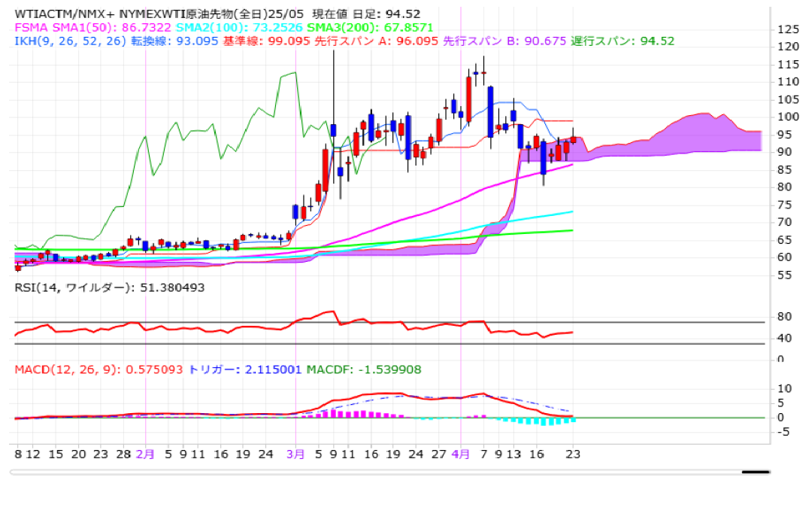Click the IKH(9, 26, 52, 26) indicator label
The height and width of the screenshot is (529, 812).
click(70, 41)
